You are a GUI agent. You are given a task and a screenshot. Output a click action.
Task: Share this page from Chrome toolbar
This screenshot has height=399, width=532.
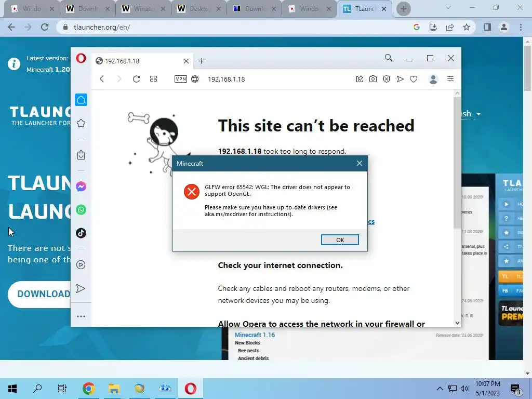click(450, 27)
